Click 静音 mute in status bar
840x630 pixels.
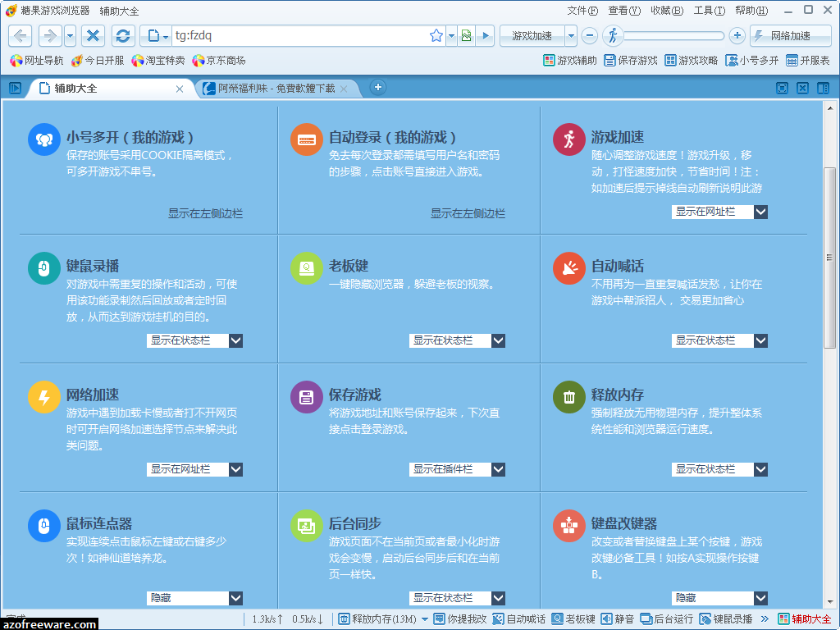(618, 619)
